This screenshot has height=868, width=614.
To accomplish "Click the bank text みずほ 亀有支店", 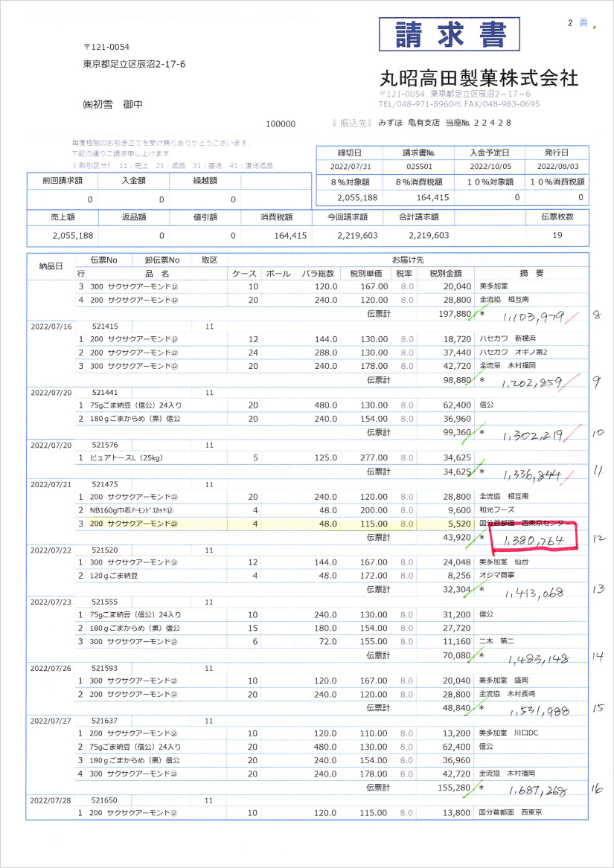I will pos(409,123).
